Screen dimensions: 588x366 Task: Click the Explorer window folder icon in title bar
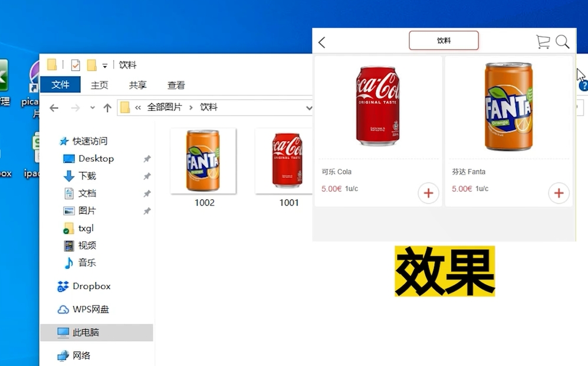tap(52, 64)
